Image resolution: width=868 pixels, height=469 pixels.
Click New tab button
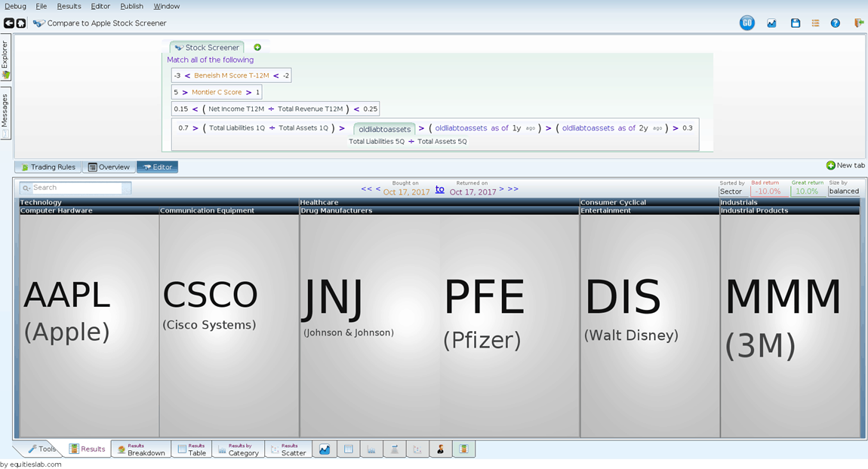(845, 165)
